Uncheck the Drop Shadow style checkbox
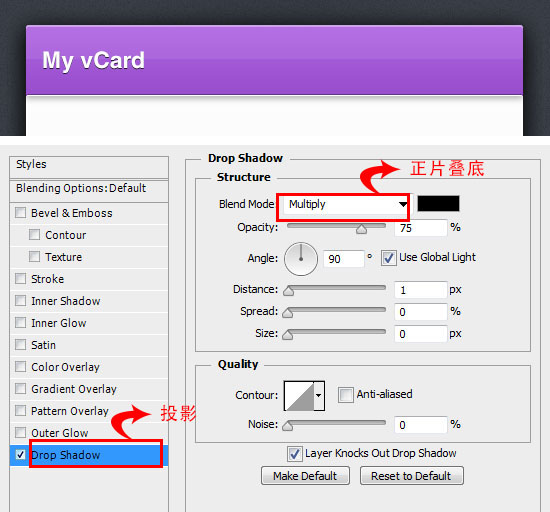This screenshot has height=512, width=550. click(21, 455)
